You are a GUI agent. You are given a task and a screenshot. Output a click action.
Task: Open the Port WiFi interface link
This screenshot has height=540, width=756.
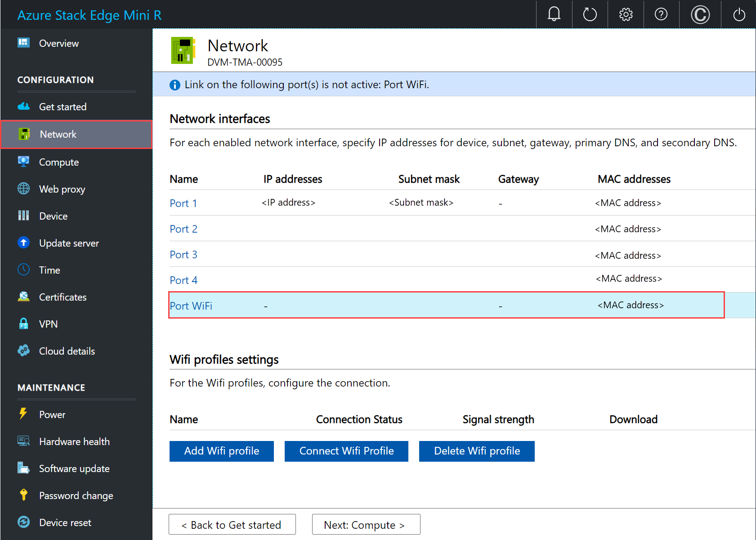191,306
